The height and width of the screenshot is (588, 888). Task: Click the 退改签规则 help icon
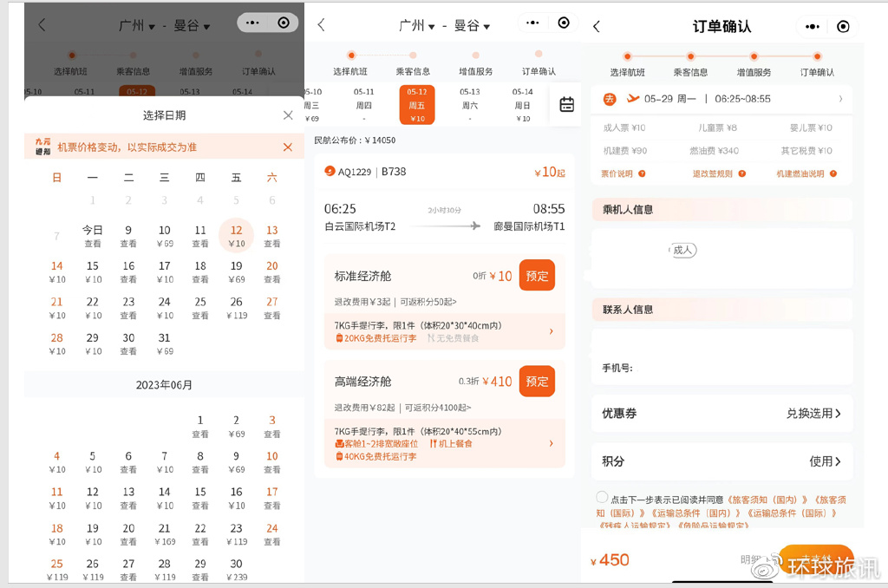pos(742,173)
